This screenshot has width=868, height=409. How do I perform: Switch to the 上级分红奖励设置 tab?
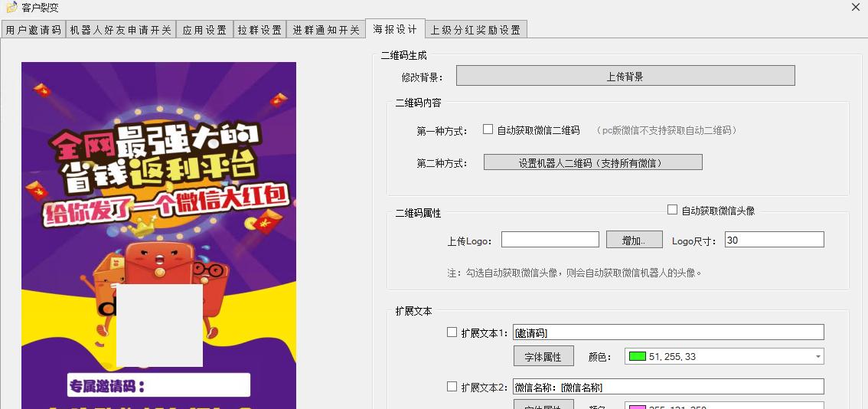[475, 30]
